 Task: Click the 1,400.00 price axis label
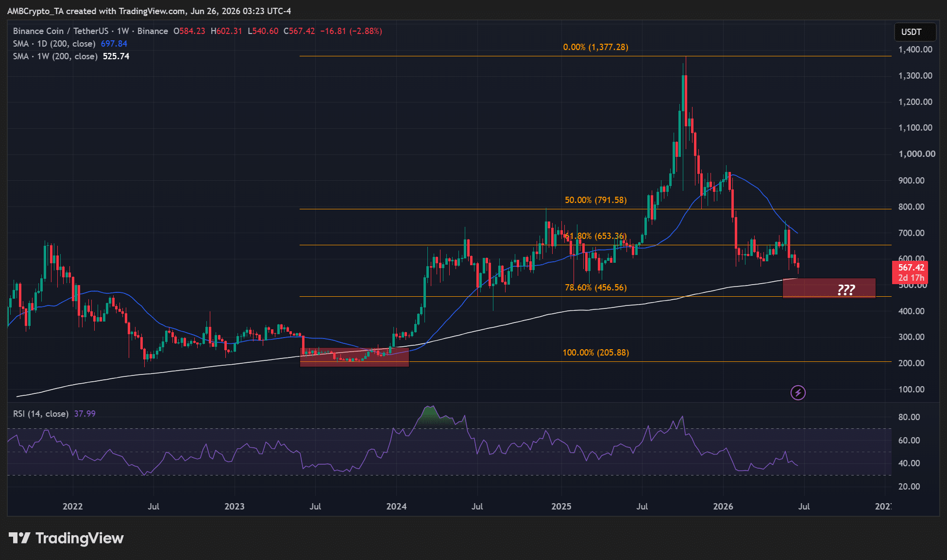tap(915, 50)
